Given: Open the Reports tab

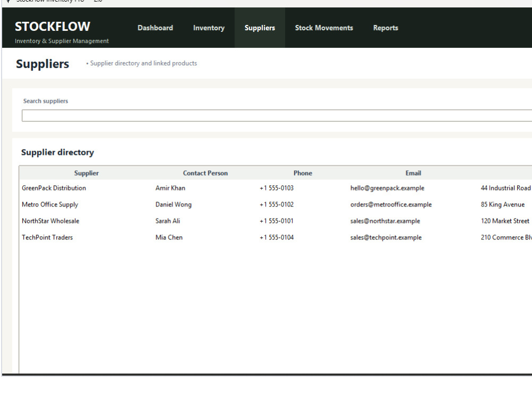Looking at the screenshot, I should point(385,28).
